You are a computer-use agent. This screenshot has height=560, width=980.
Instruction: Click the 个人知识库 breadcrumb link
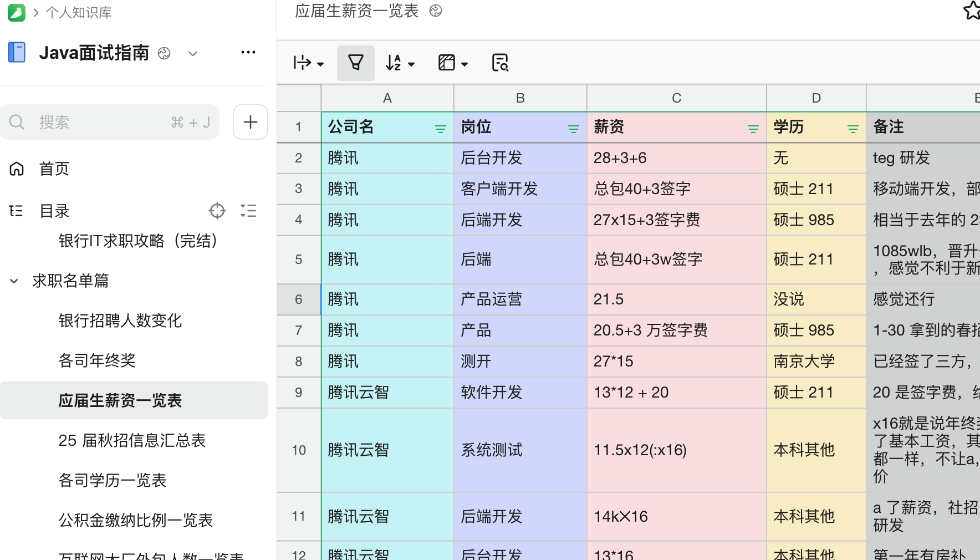(x=79, y=12)
